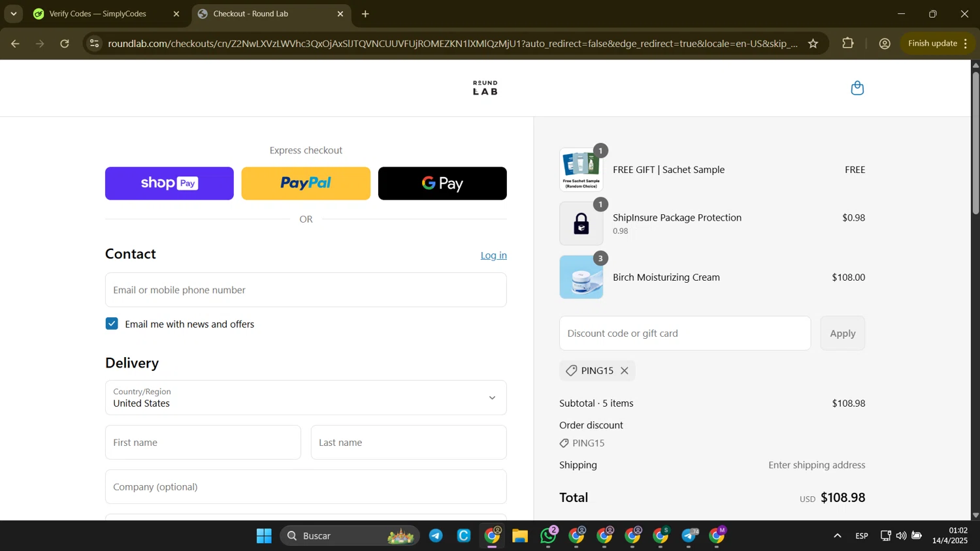980x551 pixels.
Task: Pay with Google Pay express checkout
Action: pyautogui.click(x=442, y=183)
